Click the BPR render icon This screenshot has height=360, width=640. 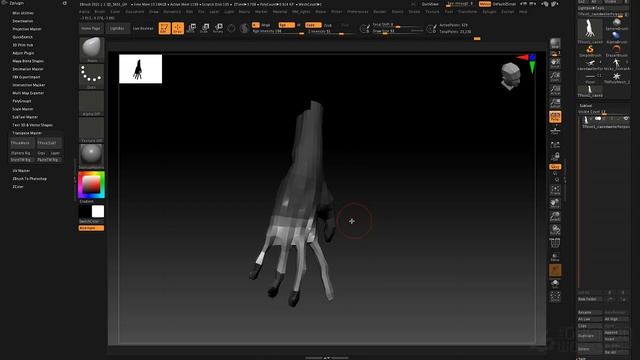[x=555, y=43]
